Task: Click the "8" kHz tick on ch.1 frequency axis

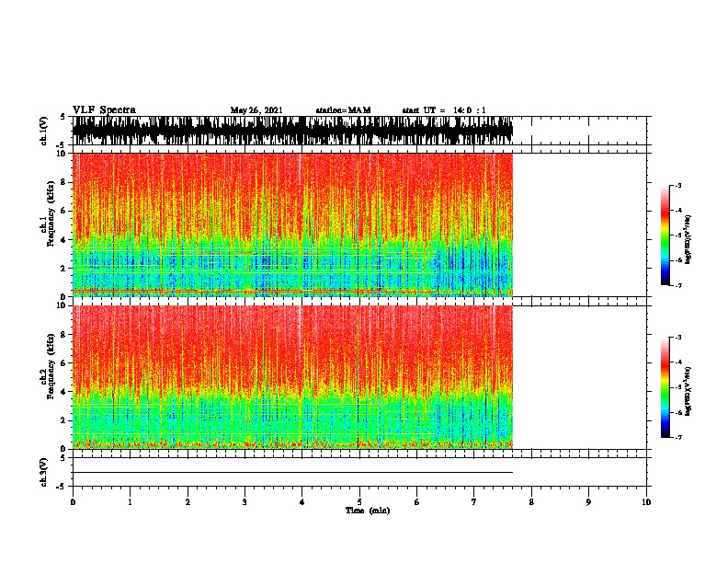Action: [63, 182]
